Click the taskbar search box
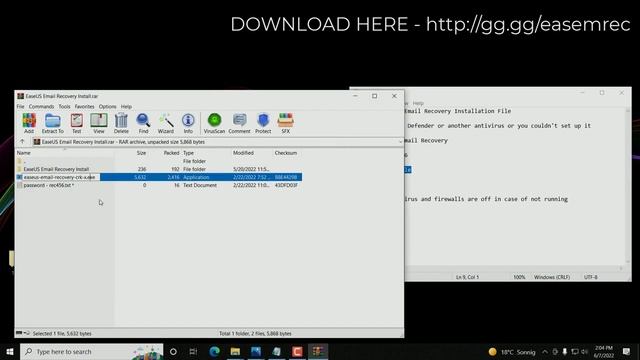Screen dimensions: 640x360 point(92,351)
